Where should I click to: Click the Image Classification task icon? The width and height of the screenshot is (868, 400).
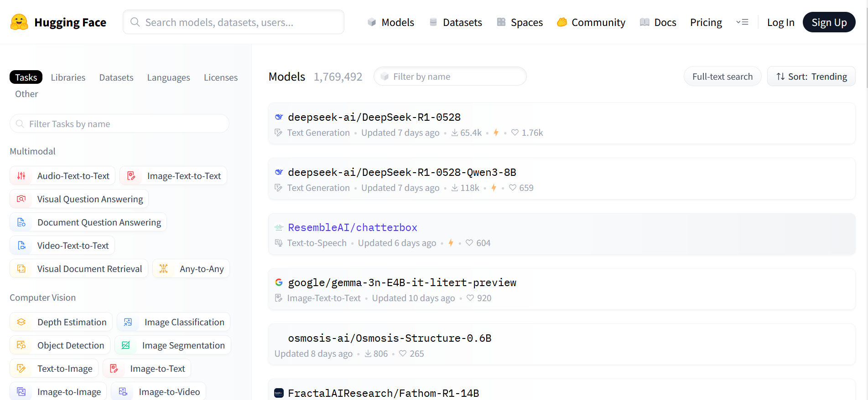pyautogui.click(x=128, y=322)
